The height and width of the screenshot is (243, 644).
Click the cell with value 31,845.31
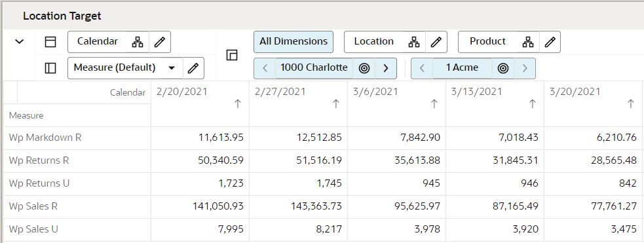(x=495, y=161)
